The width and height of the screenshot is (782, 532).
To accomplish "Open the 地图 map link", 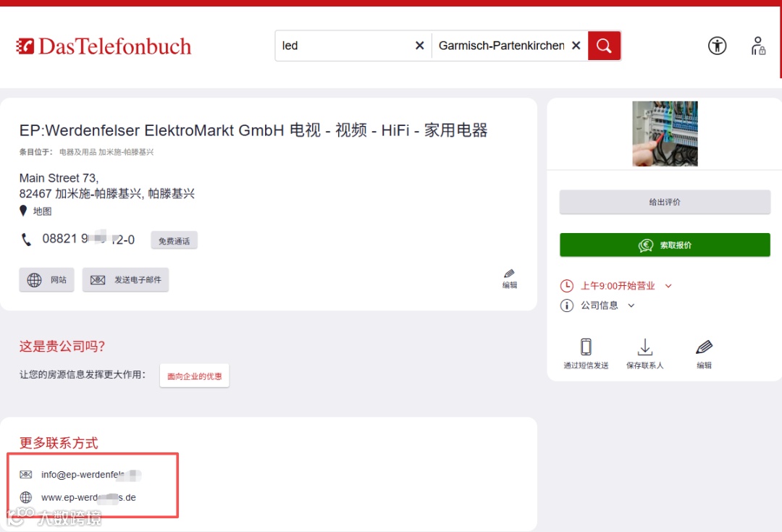I will click(x=43, y=211).
